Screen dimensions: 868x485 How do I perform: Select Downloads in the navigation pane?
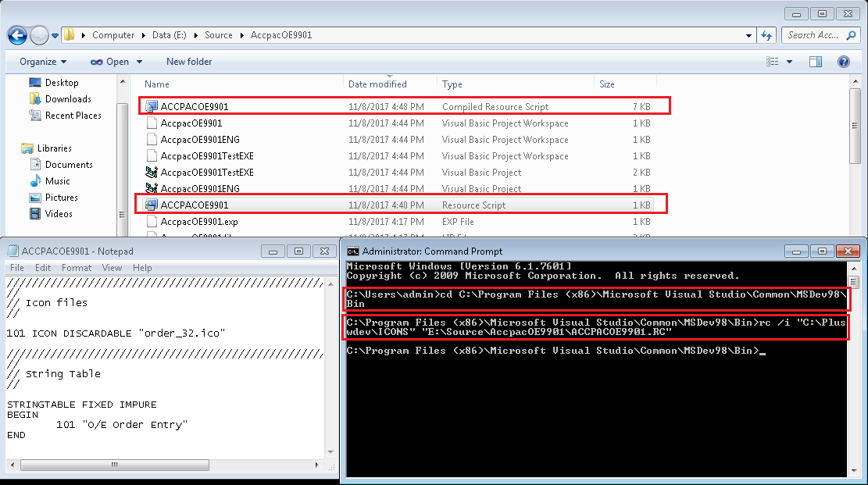68,99
